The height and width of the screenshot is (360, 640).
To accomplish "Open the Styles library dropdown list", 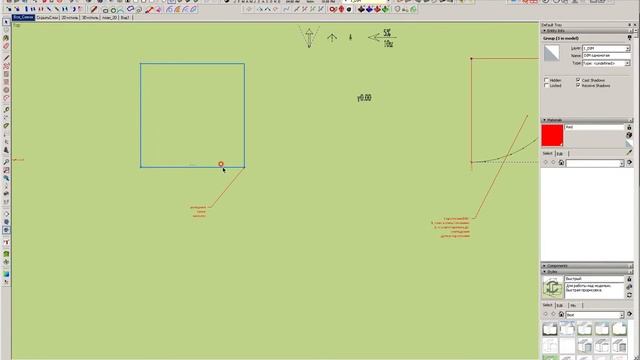I will 621,315.
